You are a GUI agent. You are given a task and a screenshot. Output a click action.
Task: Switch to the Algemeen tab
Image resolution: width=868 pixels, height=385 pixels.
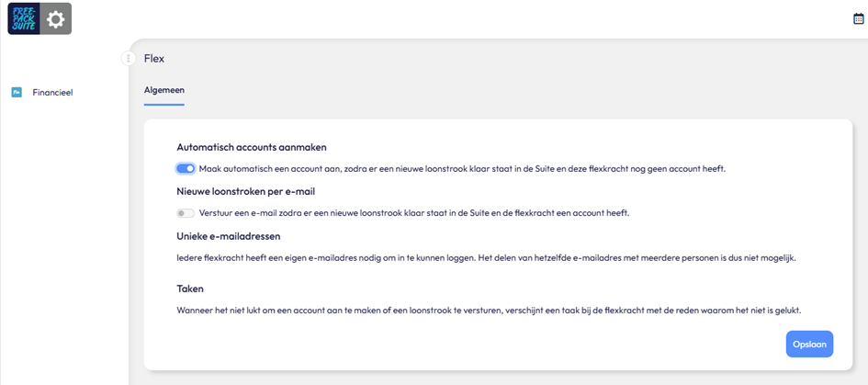coord(163,90)
